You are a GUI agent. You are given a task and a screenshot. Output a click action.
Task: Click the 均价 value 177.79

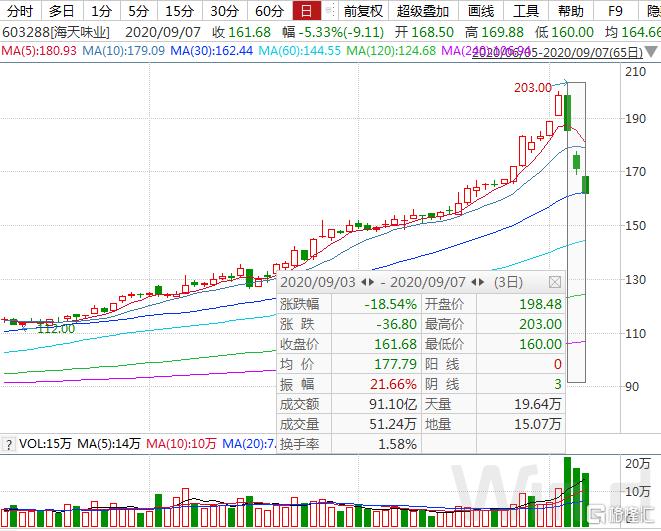pos(395,364)
